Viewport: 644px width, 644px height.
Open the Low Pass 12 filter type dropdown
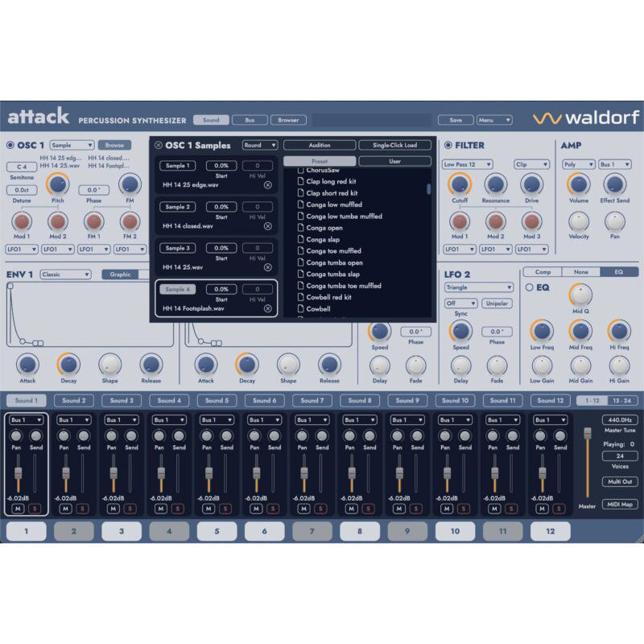(468, 163)
